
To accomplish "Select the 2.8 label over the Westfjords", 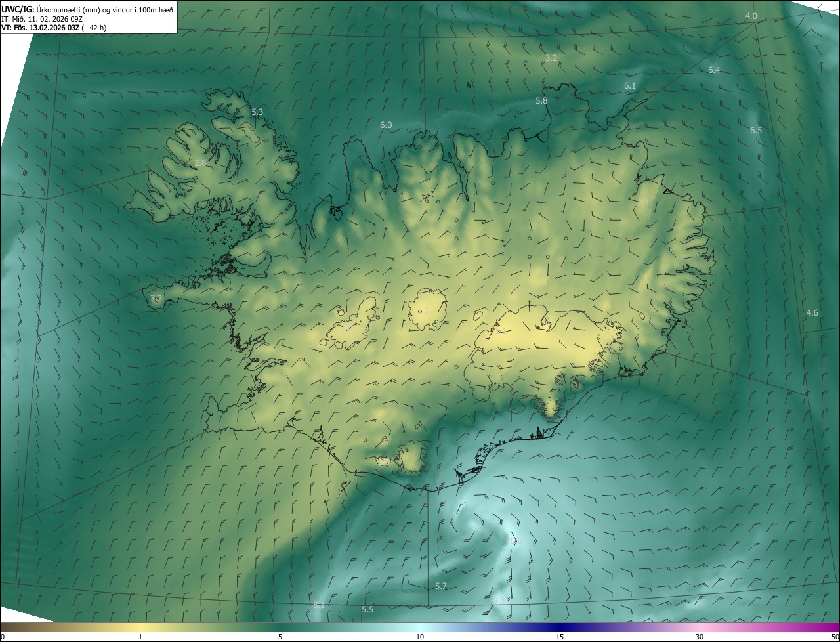I will coord(201,163).
